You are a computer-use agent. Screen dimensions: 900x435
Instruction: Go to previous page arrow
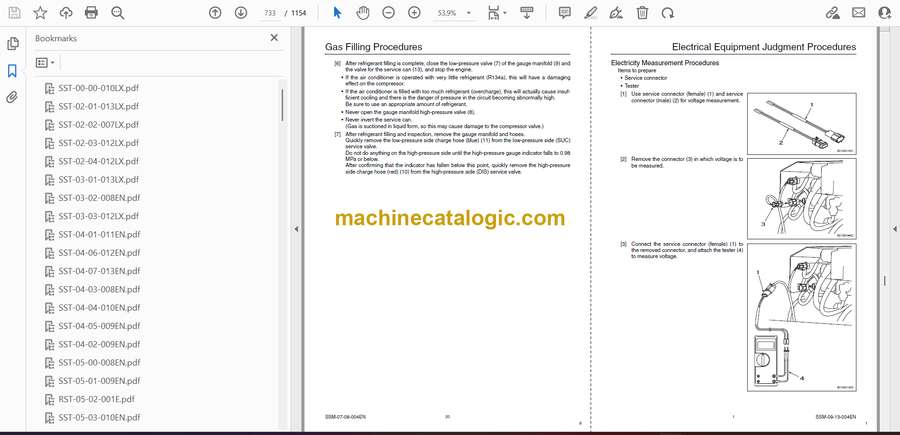click(215, 13)
